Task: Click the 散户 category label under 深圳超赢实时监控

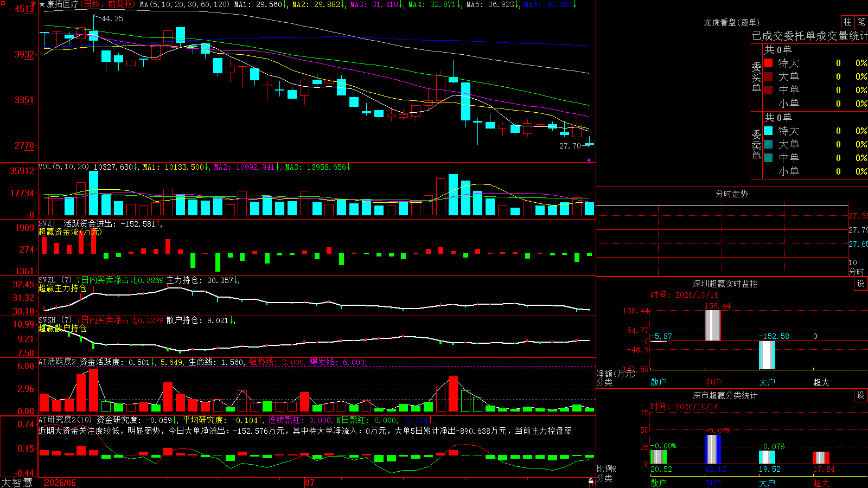Action: click(x=659, y=382)
